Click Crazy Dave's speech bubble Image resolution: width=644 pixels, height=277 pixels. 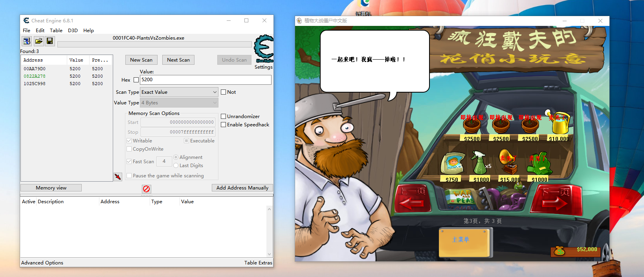375,62
